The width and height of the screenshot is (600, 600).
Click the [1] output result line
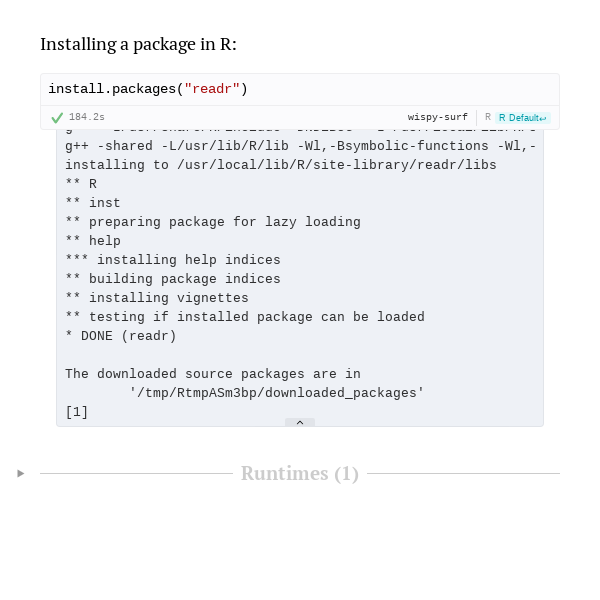(x=77, y=412)
